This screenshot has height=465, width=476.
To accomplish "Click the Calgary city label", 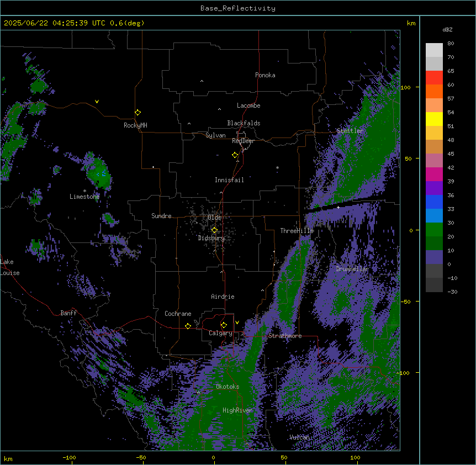I will pos(220,333).
